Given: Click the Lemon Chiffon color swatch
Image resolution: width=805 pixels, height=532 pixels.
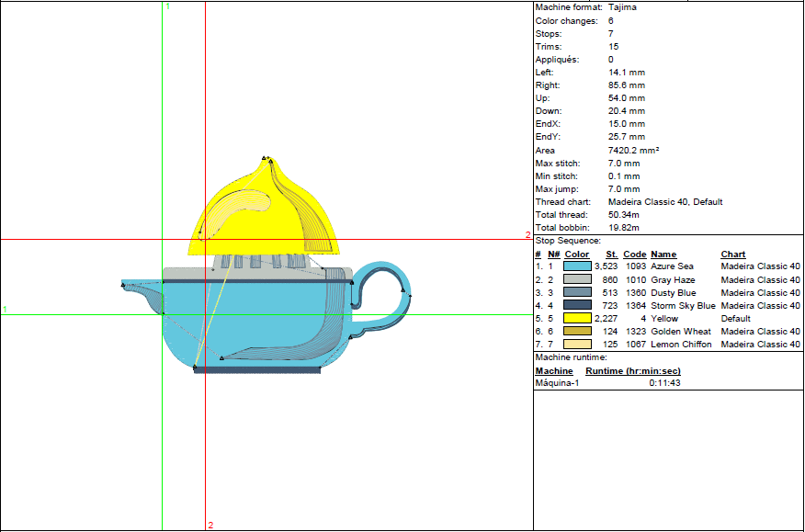Looking at the screenshot, I should (577, 344).
